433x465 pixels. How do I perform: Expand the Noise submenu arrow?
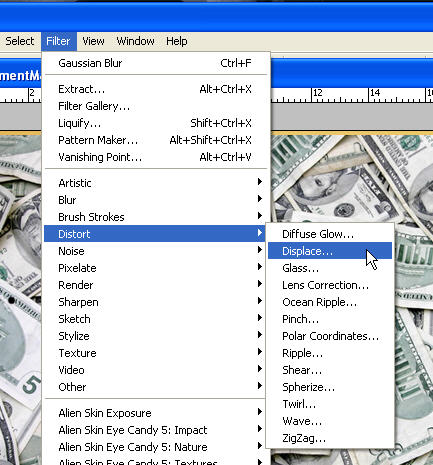click(260, 250)
